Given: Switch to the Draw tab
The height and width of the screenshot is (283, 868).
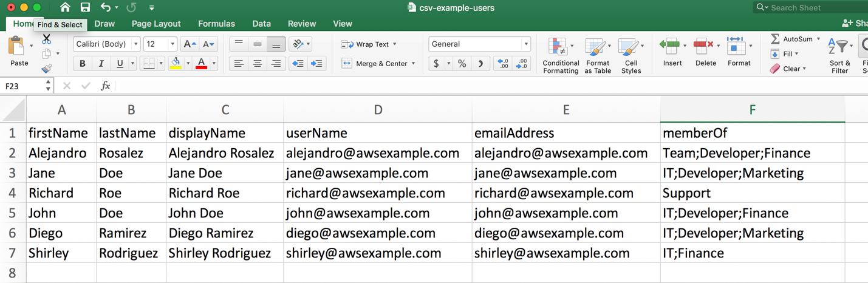Looking at the screenshot, I should tap(104, 24).
